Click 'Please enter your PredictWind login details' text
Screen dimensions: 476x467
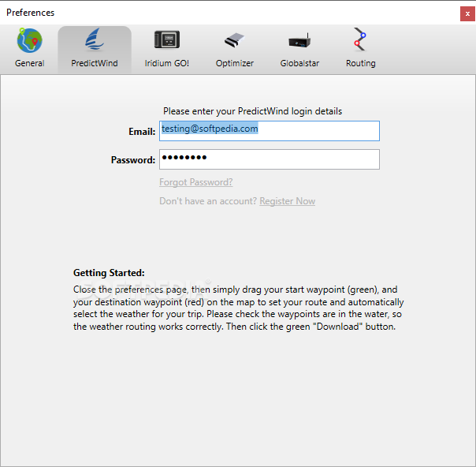point(252,111)
